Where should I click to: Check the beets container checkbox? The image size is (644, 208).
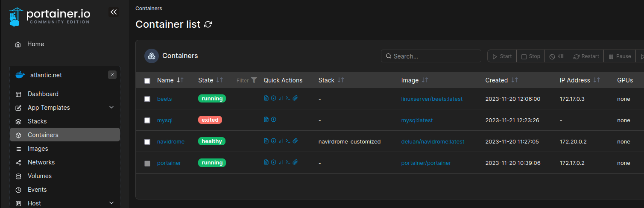coord(147,99)
